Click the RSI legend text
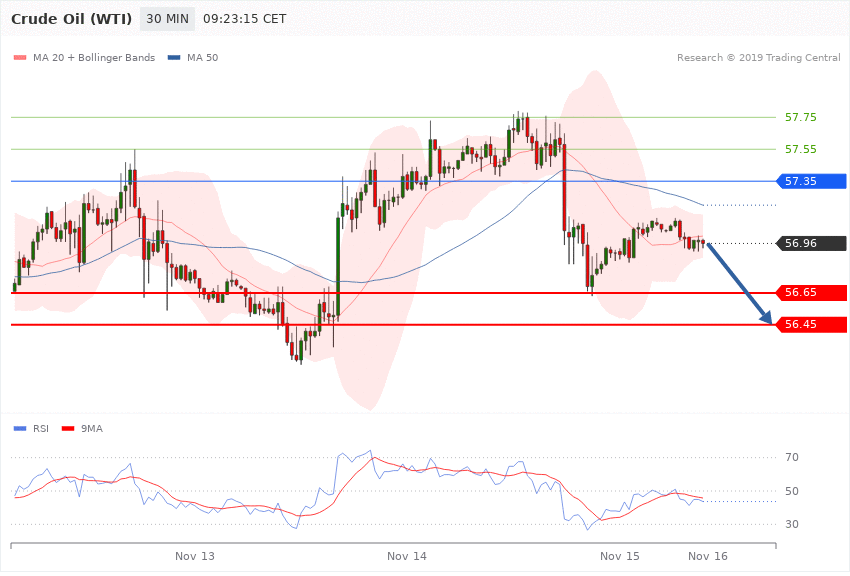The width and height of the screenshot is (850, 576). click(x=41, y=429)
